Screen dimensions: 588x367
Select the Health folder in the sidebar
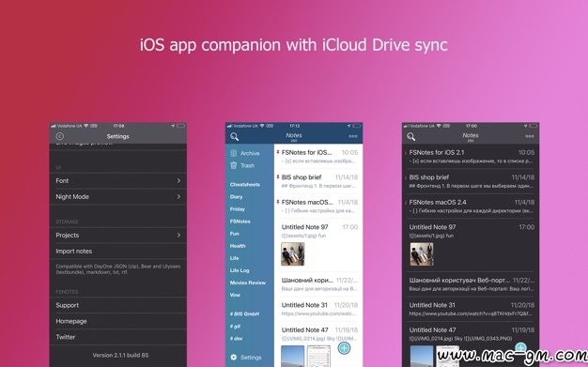coord(238,246)
